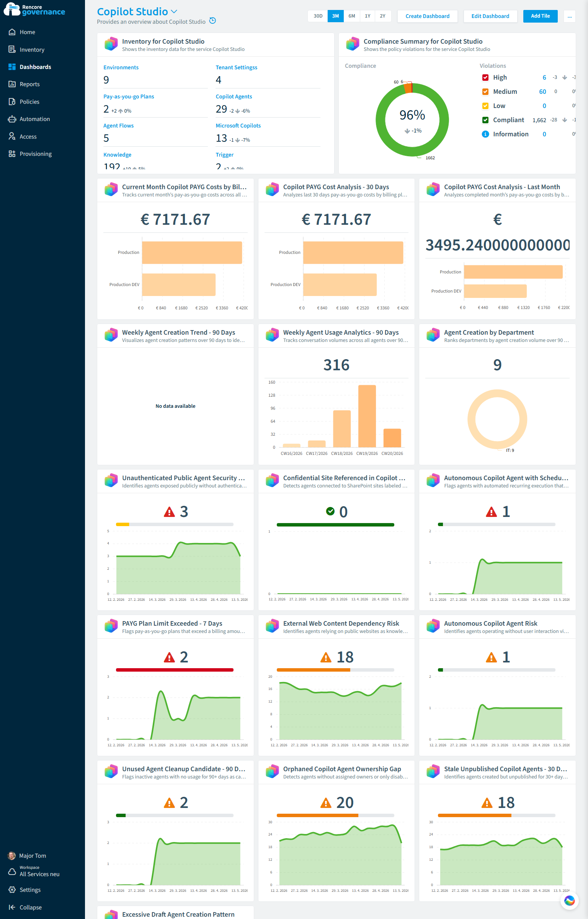
Task: Click the orange progress bar on the External Web Content tile
Action: point(313,670)
